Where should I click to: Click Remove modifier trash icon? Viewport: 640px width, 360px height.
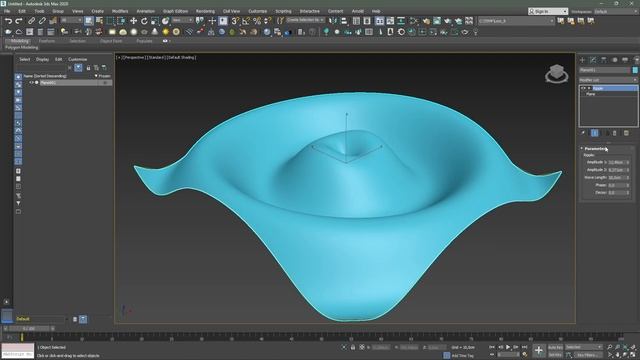tap(615, 133)
